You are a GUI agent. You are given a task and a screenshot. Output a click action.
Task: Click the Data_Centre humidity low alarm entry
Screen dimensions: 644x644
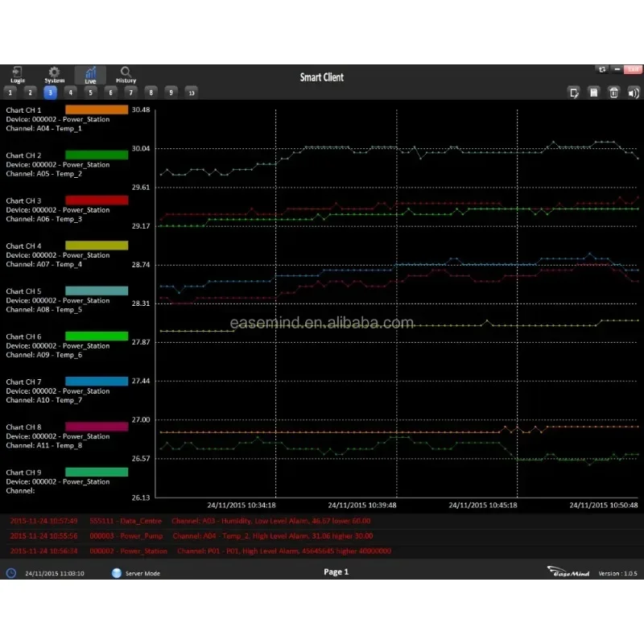[201, 522]
